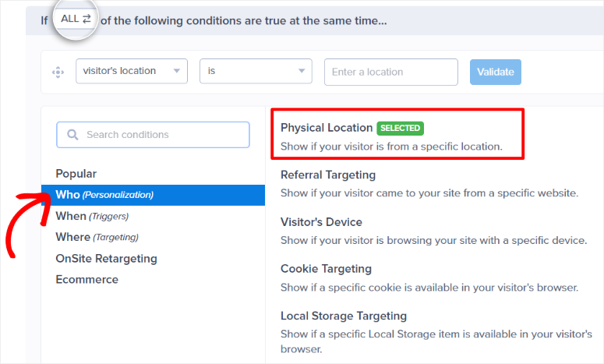Select the Who (Personalization) category
This screenshot has width=604, height=364.
[153, 195]
